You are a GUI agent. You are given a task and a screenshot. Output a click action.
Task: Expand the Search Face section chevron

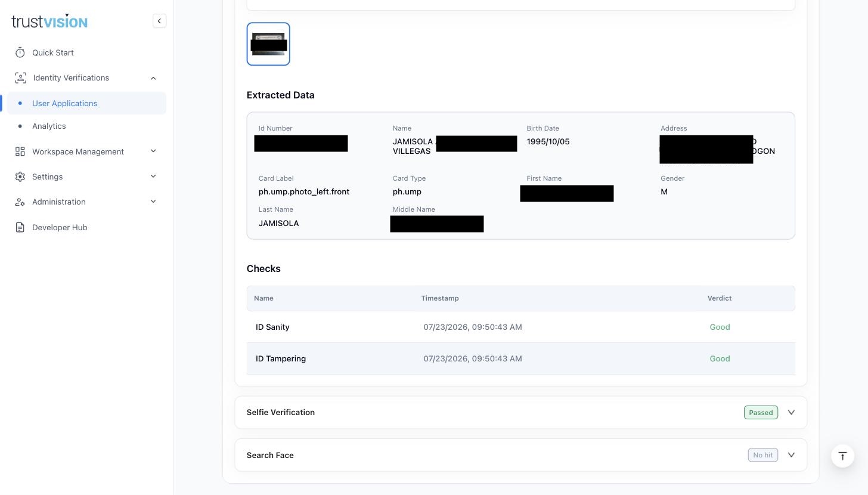point(791,455)
